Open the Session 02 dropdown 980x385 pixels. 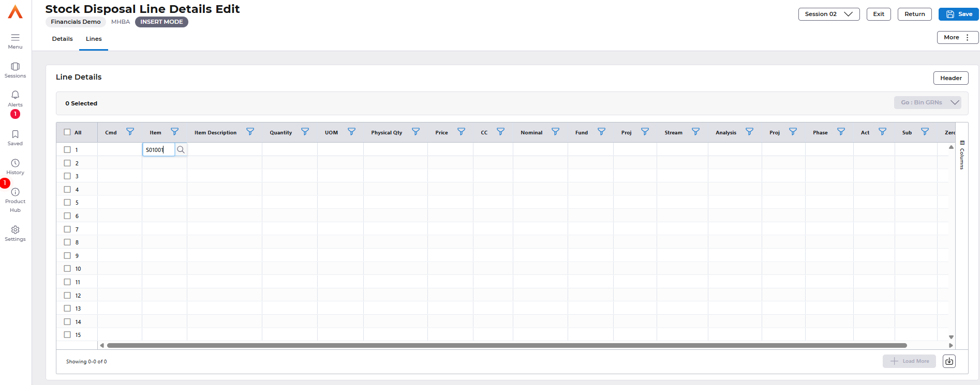[829, 14]
